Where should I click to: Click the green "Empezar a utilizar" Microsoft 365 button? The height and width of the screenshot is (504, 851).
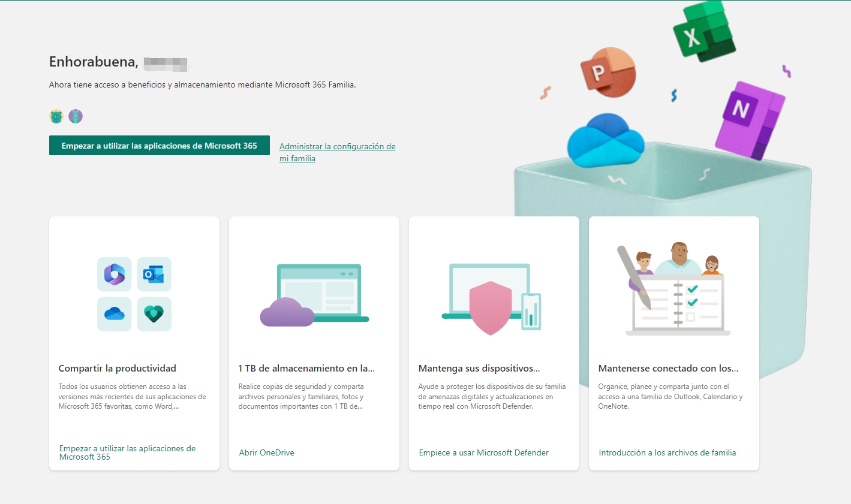pyautogui.click(x=160, y=146)
